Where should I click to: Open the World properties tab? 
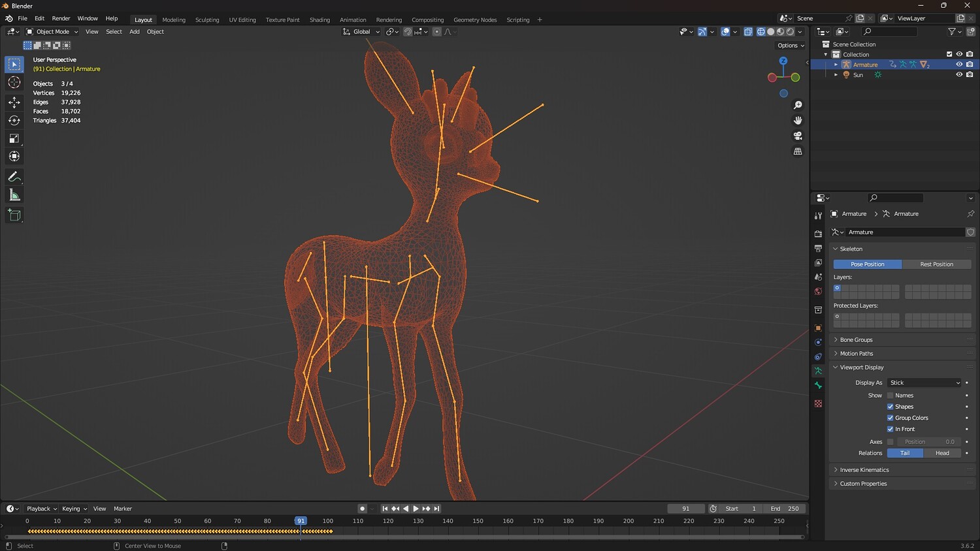818,291
